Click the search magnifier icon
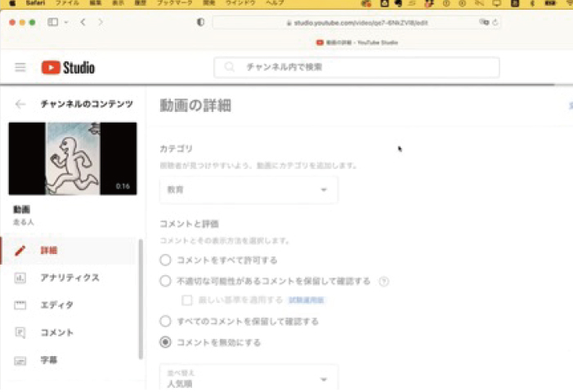 point(230,67)
